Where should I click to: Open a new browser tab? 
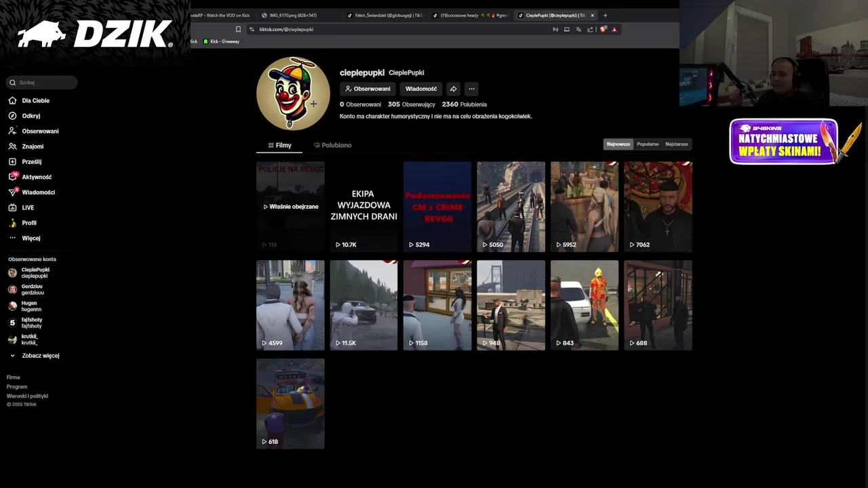[605, 15]
